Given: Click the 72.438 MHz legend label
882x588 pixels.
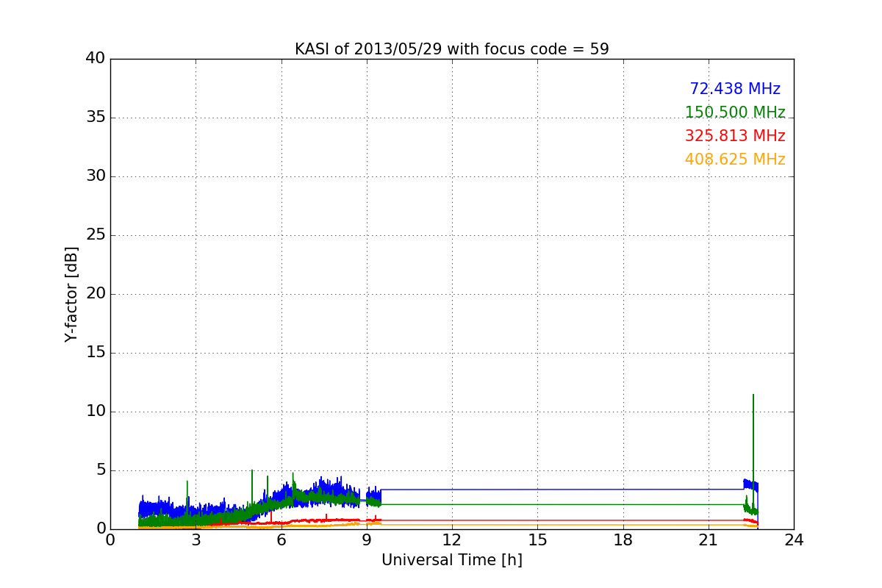Looking at the screenshot, I should (x=735, y=89).
